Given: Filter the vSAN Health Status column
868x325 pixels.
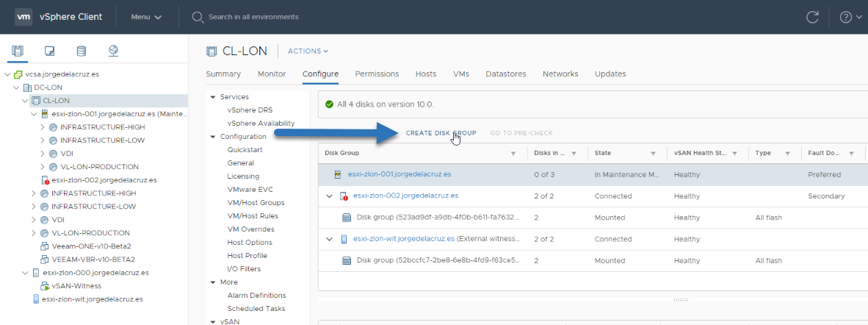Looking at the screenshot, I should [734, 153].
